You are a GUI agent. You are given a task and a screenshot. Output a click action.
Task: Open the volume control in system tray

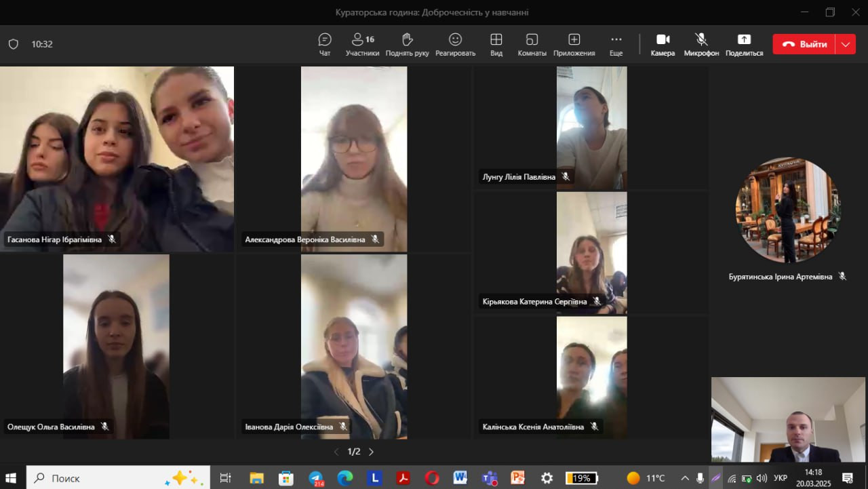coord(762,478)
